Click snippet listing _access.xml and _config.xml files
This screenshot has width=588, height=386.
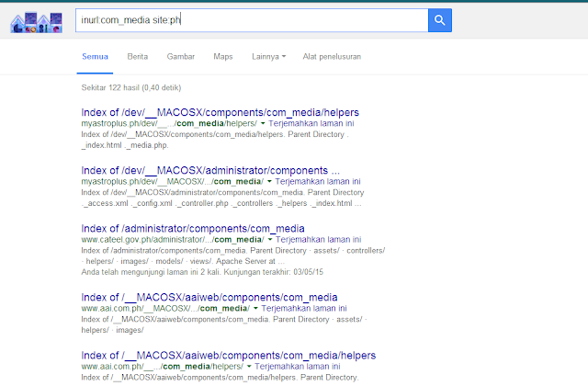[x=221, y=203]
